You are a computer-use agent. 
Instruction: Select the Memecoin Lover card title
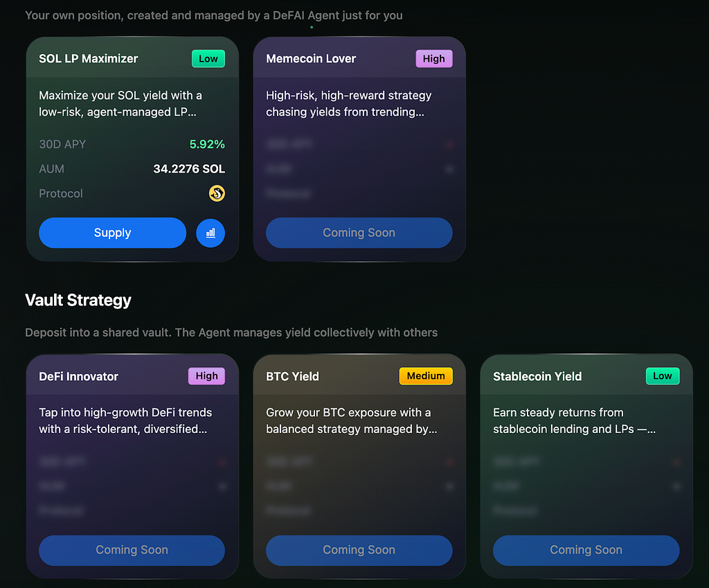311,59
